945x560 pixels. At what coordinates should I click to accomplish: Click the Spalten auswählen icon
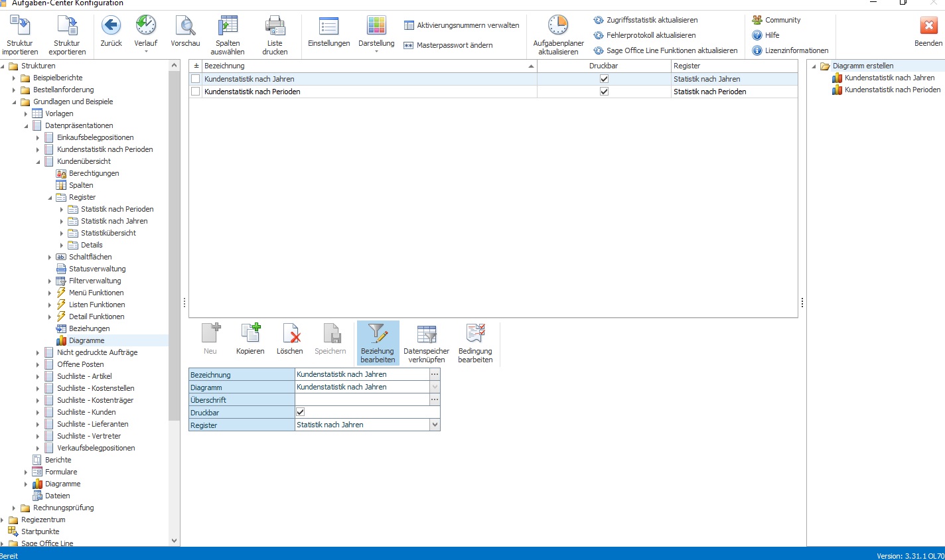(x=228, y=26)
